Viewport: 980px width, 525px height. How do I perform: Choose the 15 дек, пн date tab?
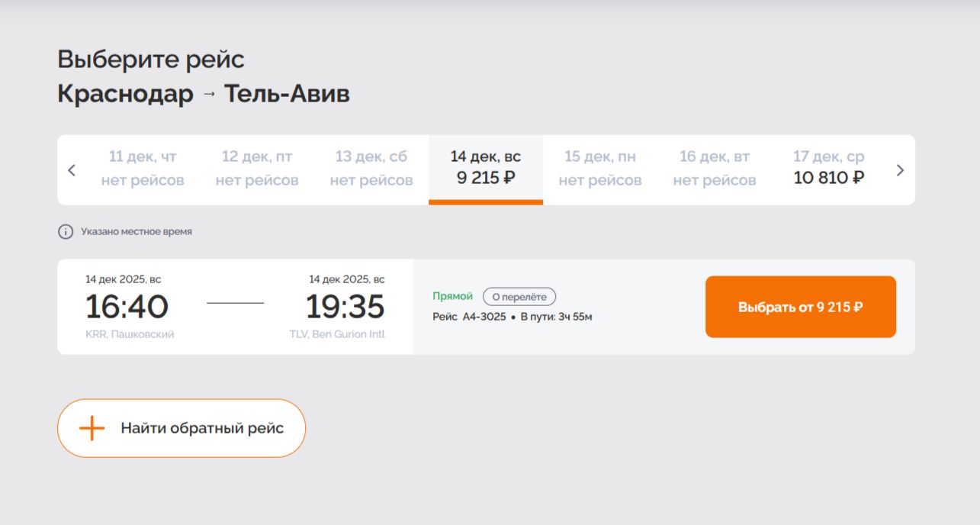pos(600,169)
